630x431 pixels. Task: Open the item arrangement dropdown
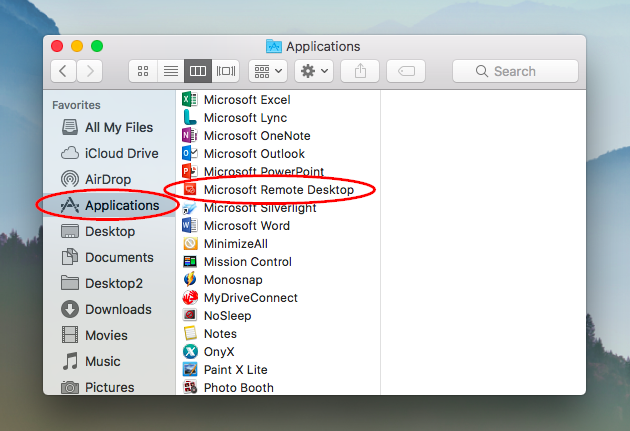click(268, 71)
